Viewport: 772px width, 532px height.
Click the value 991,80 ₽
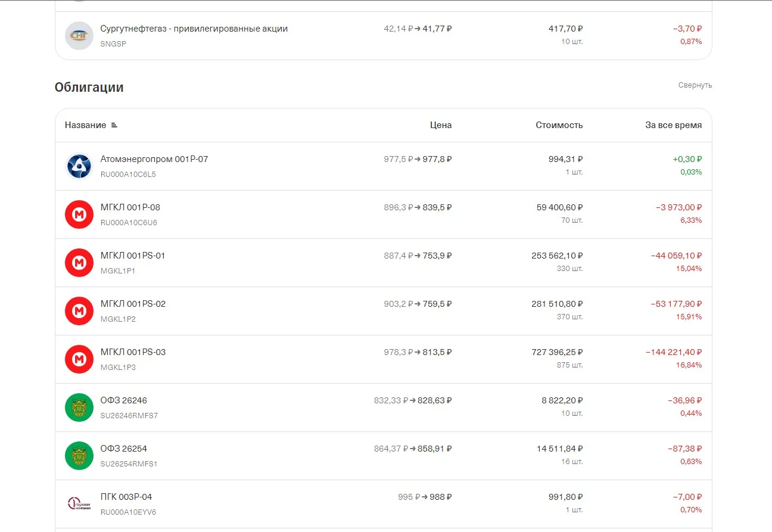click(566, 497)
